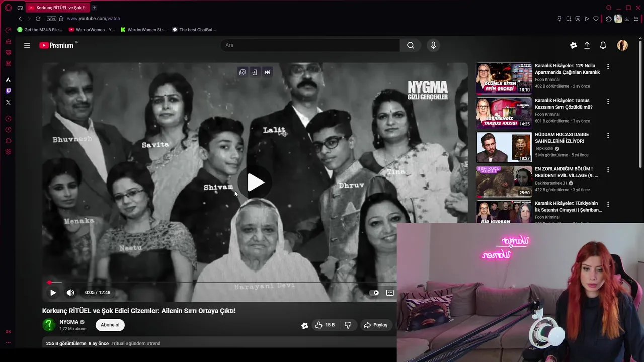Open YouTube notifications bell
Screen dimensions: 644x362
tap(603, 45)
